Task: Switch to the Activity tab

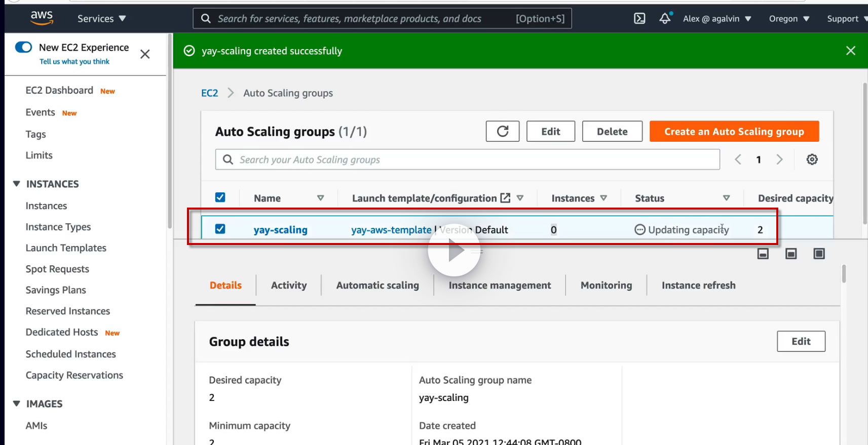Action: [289, 286]
